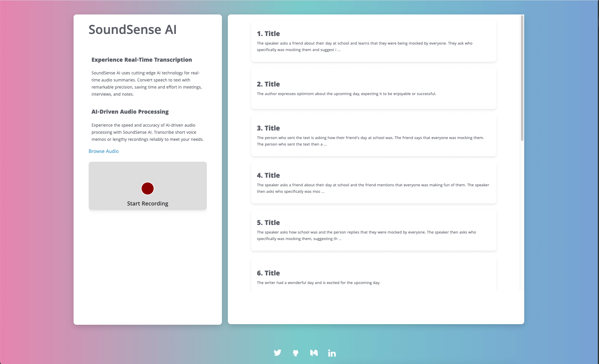Open the Medium icon in footer
The image size is (599, 364).
tap(314, 353)
